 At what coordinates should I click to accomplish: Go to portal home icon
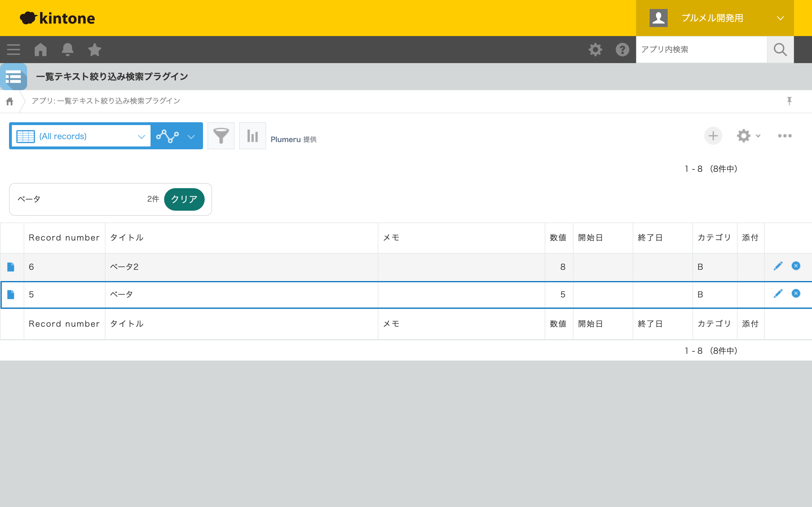tap(41, 50)
